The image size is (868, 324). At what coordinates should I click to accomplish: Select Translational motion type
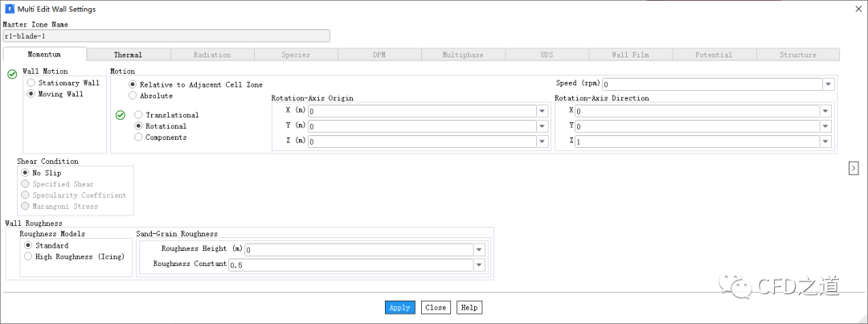pos(139,115)
